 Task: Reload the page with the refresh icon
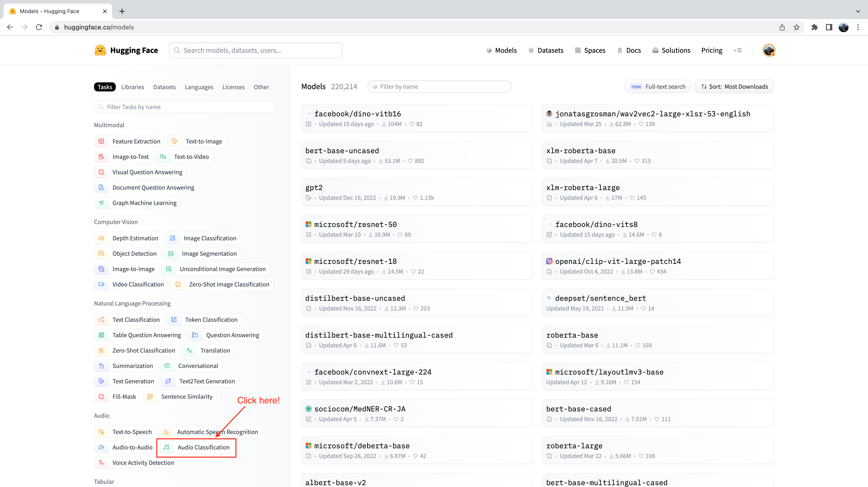[39, 27]
